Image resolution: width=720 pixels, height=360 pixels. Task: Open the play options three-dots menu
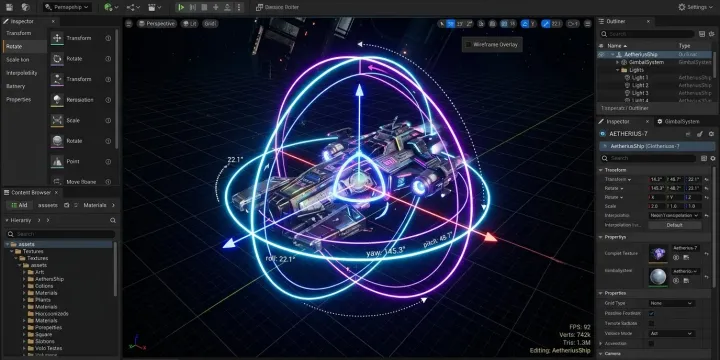point(238,7)
